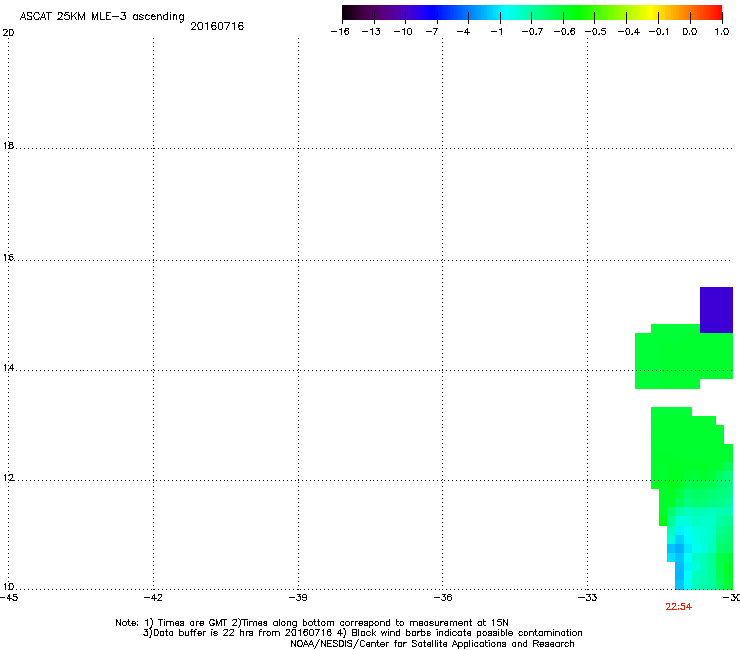This screenshot has height=650, width=740.
Task: Click the latitude 14 axis label
Action: [8, 368]
